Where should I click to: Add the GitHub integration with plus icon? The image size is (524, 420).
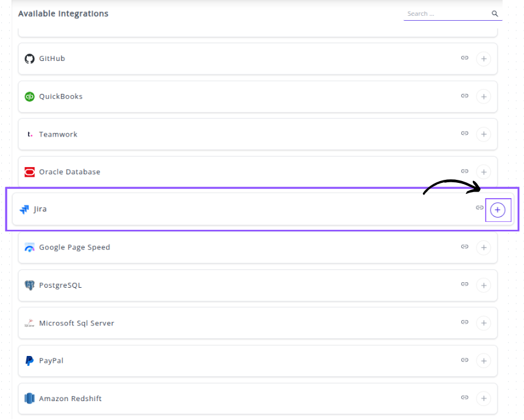point(483,59)
